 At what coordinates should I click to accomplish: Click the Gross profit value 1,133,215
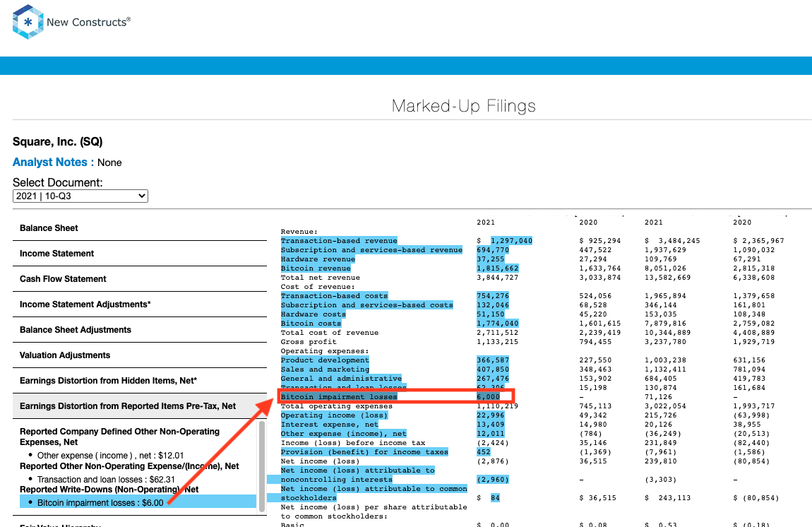click(x=497, y=342)
